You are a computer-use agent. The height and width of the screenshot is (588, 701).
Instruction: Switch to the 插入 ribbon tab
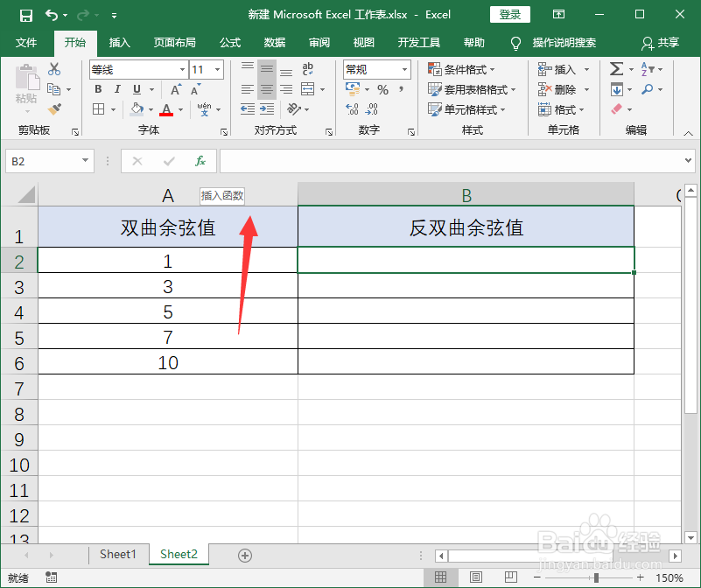(x=119, y=42)
